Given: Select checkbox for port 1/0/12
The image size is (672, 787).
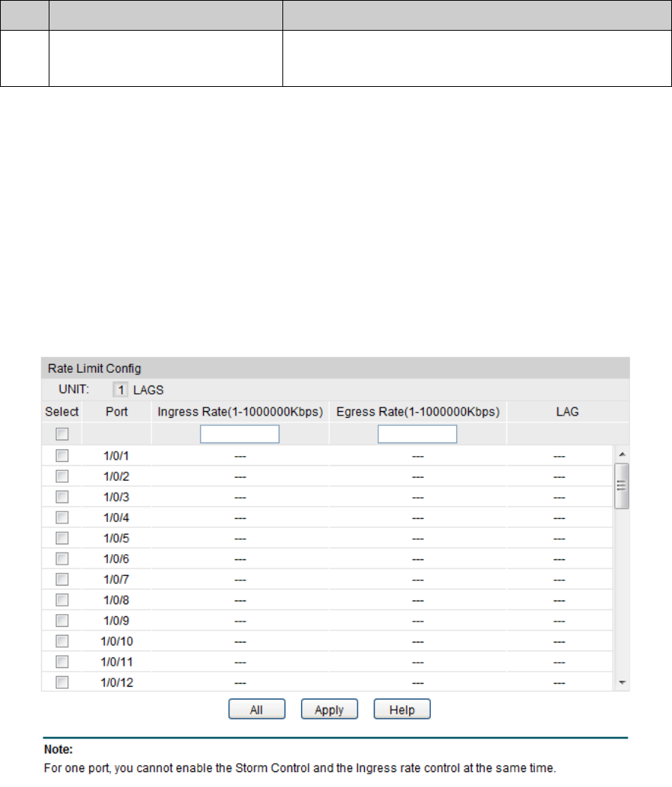Looking at the screenshot, I should coord(62,682).
